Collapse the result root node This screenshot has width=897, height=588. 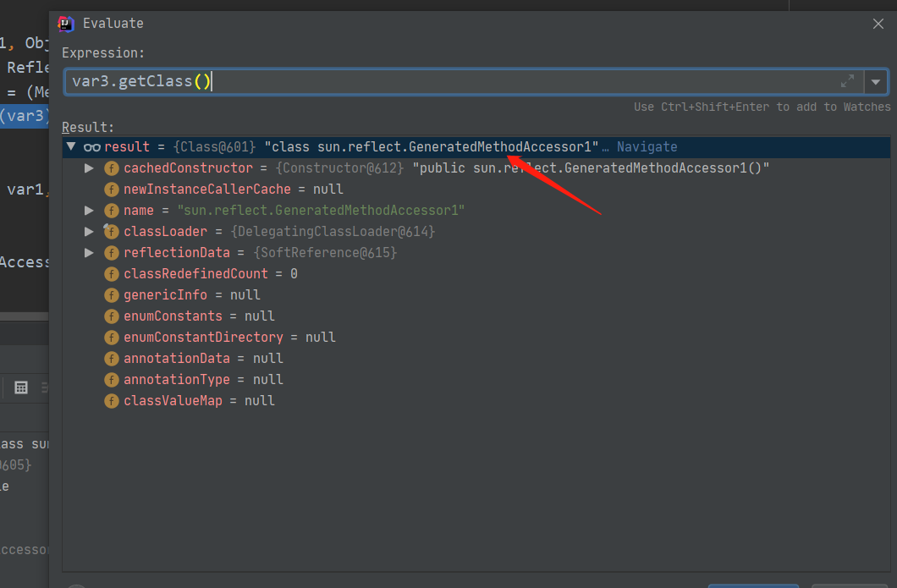click(x=71, y=146)
